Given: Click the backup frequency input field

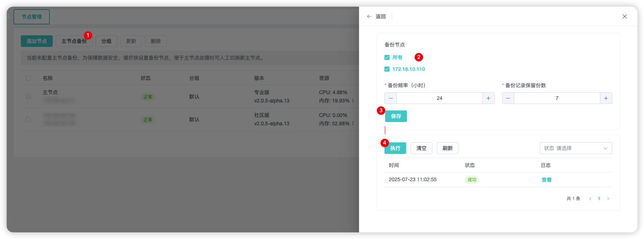Looking at the screenshot, I should (x=440, y=98).
